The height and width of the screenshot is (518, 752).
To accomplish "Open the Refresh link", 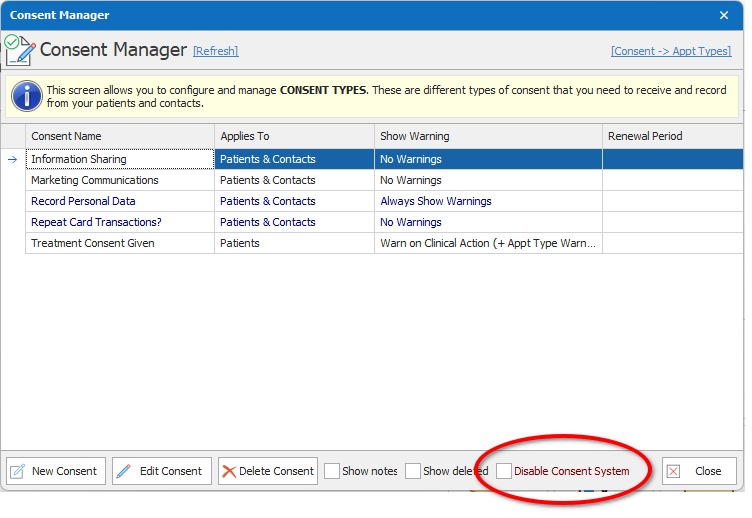I will (x=215, y=51).
